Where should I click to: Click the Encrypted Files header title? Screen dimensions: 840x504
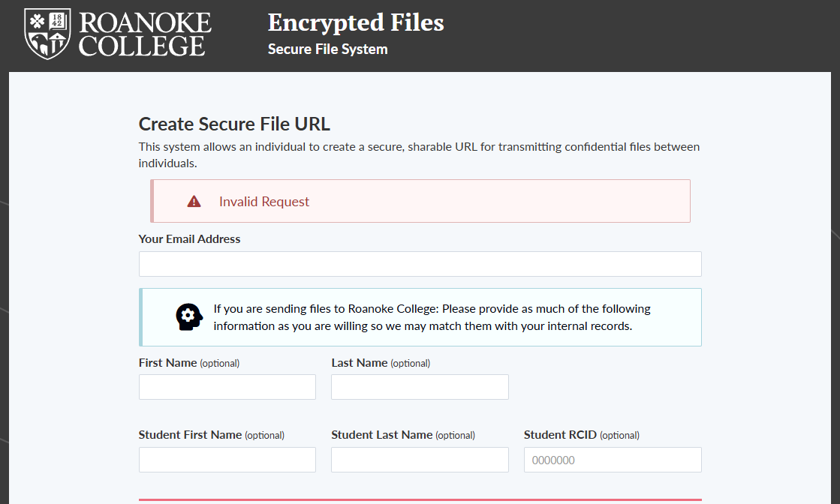point(356,22)
